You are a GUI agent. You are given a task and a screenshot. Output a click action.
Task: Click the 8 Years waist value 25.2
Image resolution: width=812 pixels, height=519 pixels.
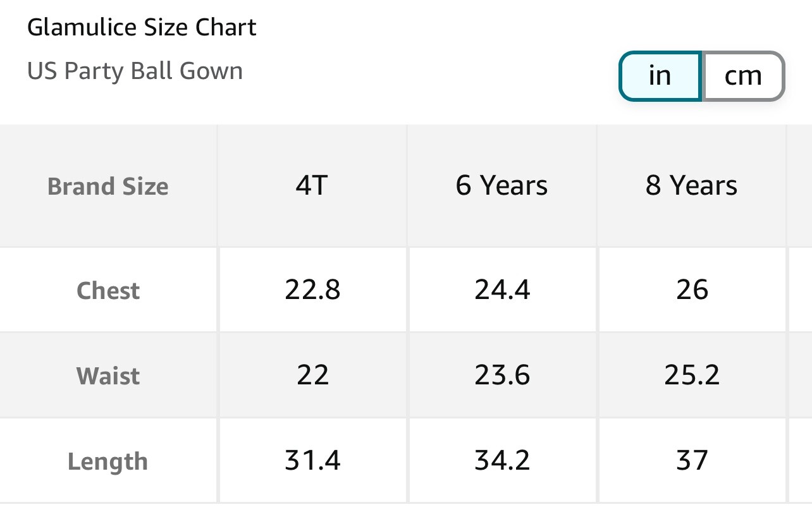point(692,376)
